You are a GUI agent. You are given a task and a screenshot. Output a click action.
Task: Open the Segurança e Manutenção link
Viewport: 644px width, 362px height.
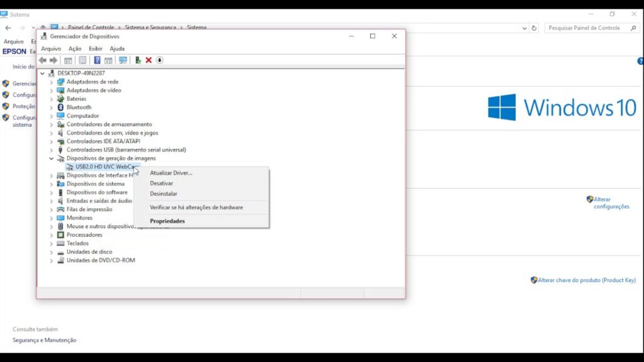(45, 340)
